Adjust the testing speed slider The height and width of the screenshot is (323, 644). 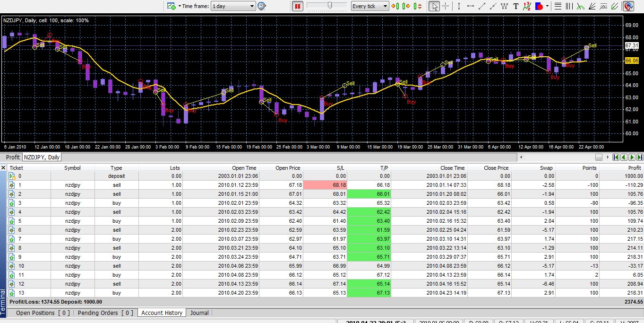tap(330, 6)
